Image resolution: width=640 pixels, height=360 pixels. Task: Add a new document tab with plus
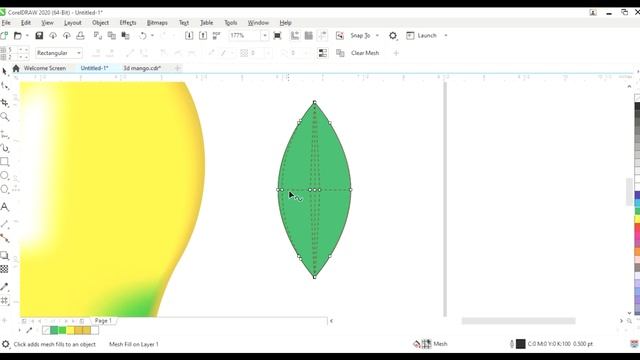tap(178, 68)
